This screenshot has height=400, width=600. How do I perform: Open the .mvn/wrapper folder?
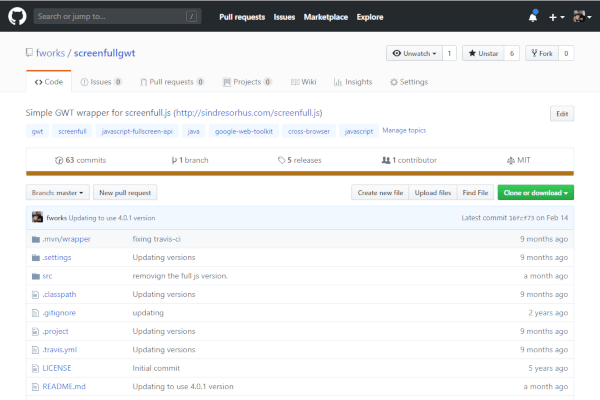tap(66, 240)
